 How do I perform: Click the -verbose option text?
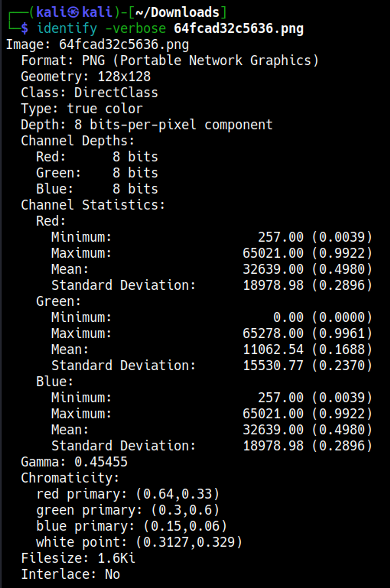136,28
